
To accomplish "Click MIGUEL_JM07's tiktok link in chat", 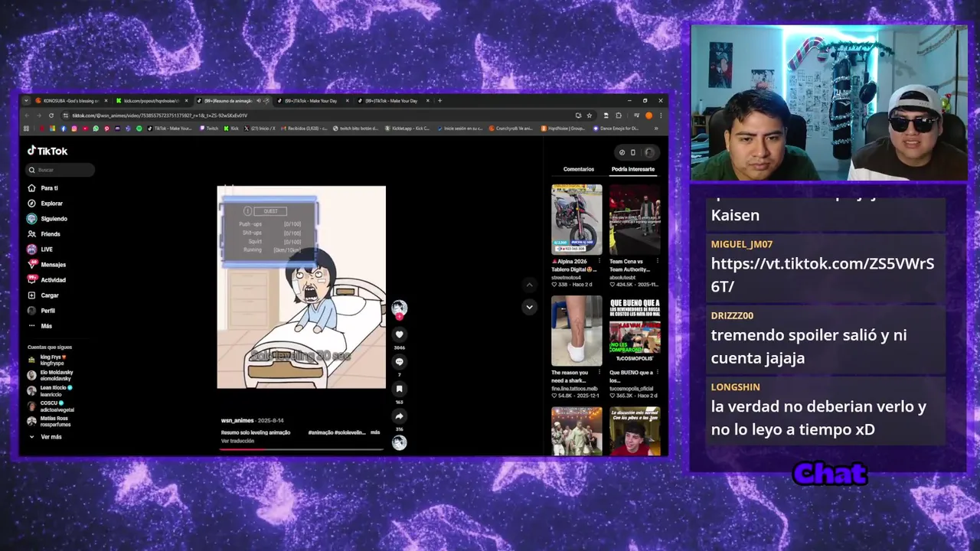I will pos(822,275).
